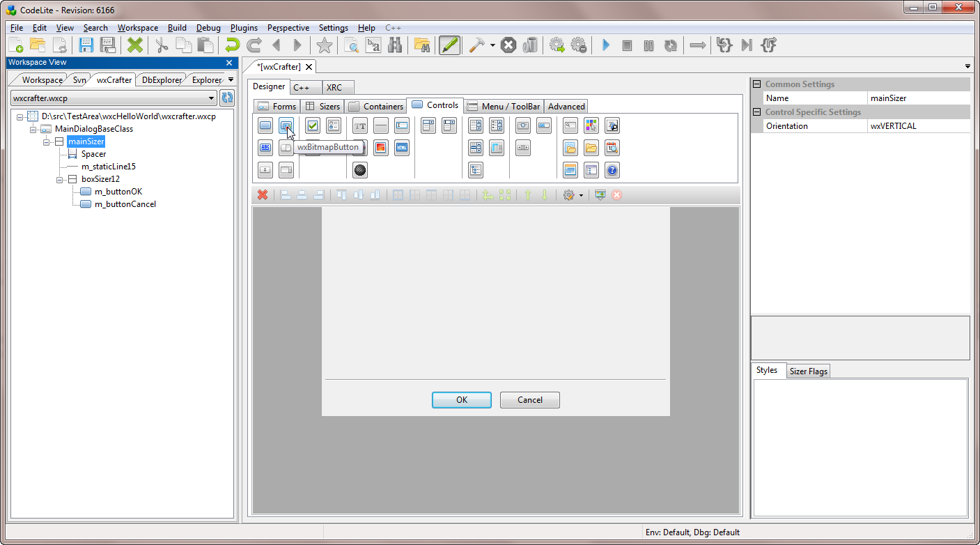
Task: Click the red X delete icon in designer toolbar
Action: (x=263, y=195)
